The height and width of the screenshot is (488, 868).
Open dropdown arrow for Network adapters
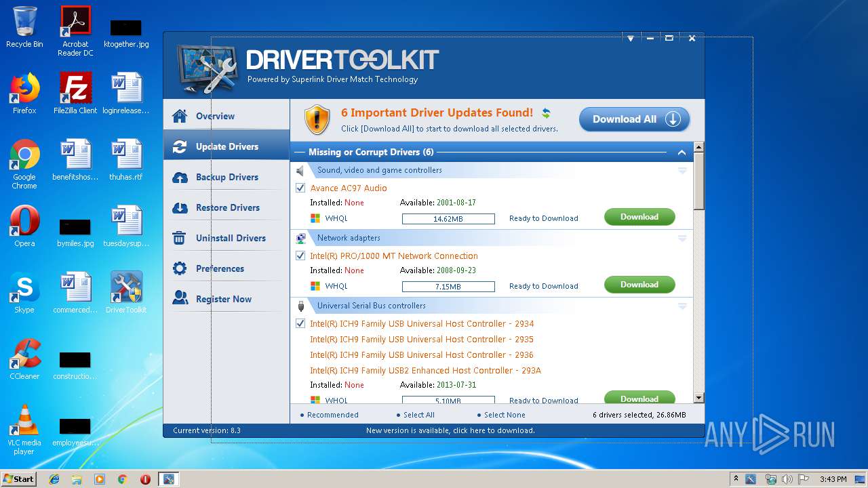pyautogui.click(x=682, y=238)
